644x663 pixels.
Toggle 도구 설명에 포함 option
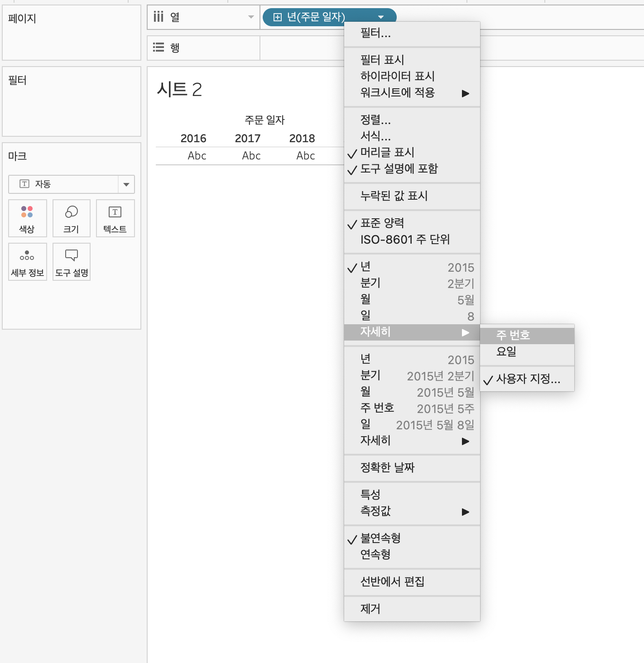[412, 169]
